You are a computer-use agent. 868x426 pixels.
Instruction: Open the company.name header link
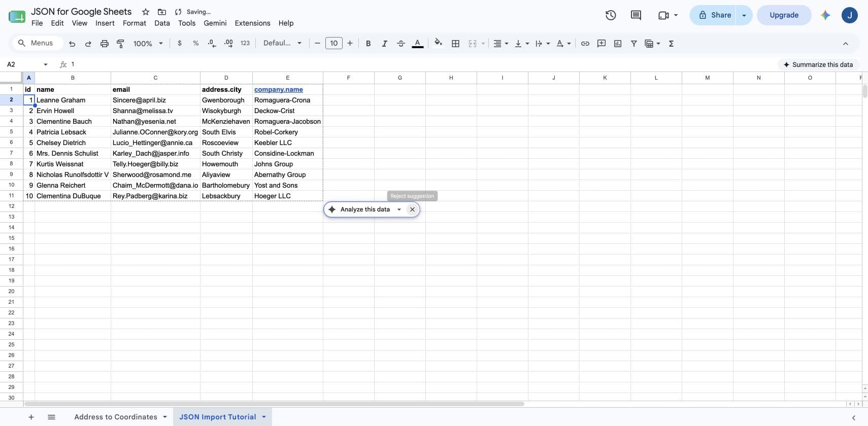pos(278,89)
